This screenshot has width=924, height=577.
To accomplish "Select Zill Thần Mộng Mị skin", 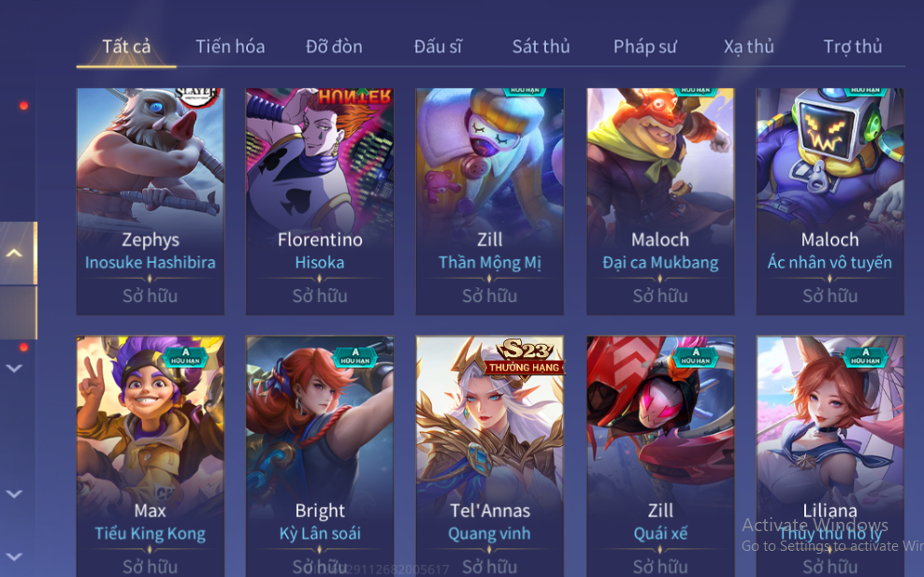I will (x=490, y=201).
